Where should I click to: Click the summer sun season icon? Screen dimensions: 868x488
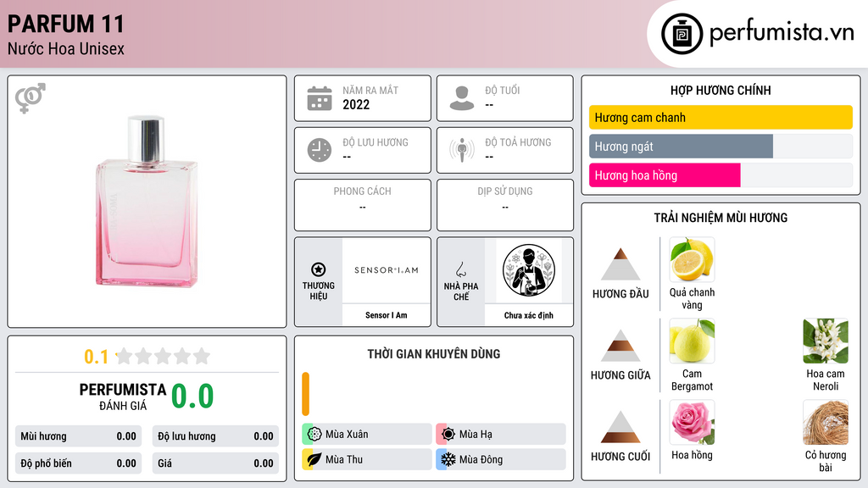click(x=448, y=434)
